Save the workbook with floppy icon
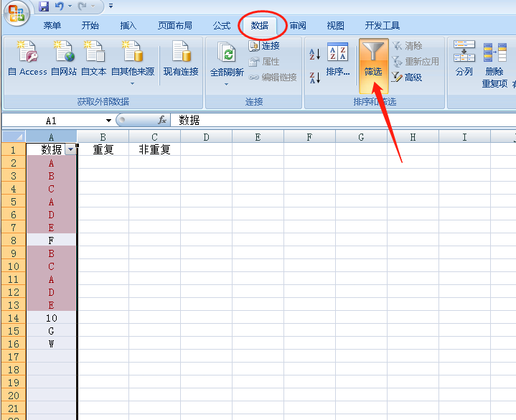This screenshot has width=516, height=420. (44, 6)
